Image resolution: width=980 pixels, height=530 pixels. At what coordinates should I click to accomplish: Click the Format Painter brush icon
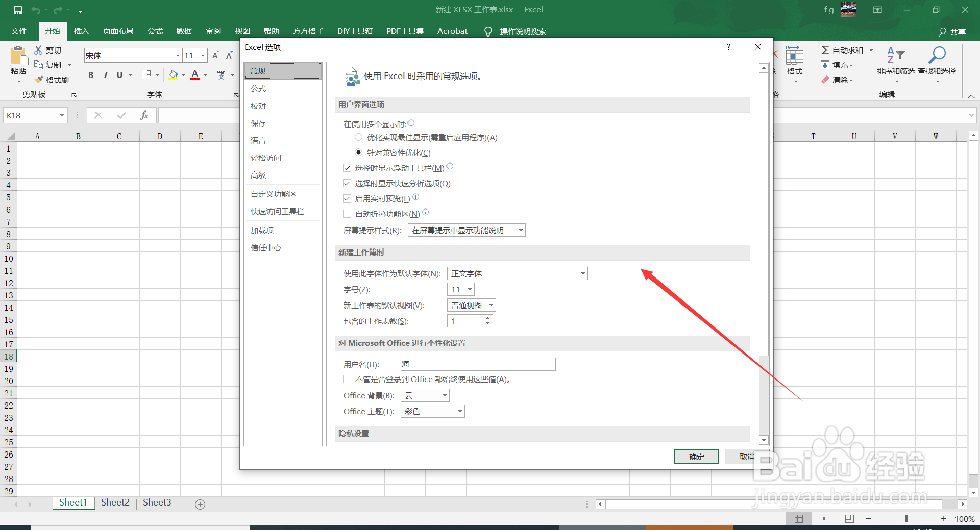pyautogui.click(x=39, y=80)
